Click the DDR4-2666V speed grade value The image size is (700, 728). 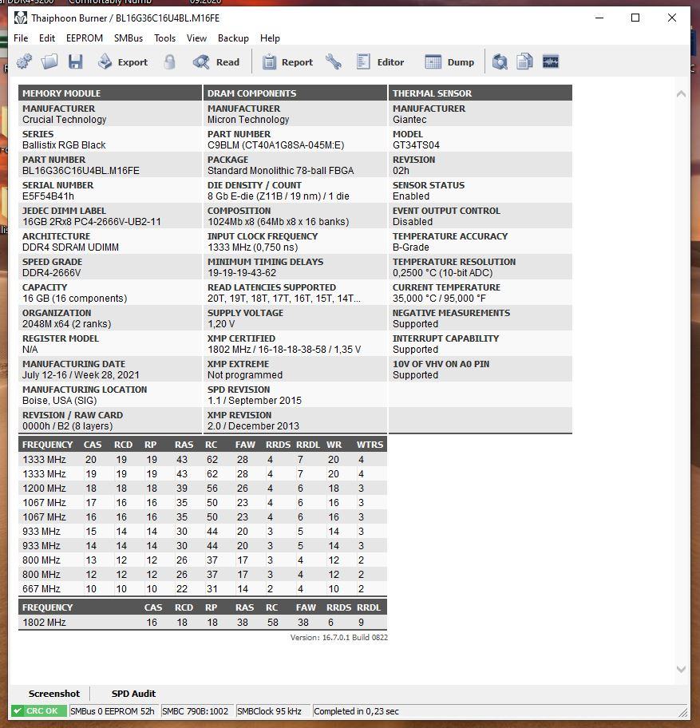pos(52,272)
